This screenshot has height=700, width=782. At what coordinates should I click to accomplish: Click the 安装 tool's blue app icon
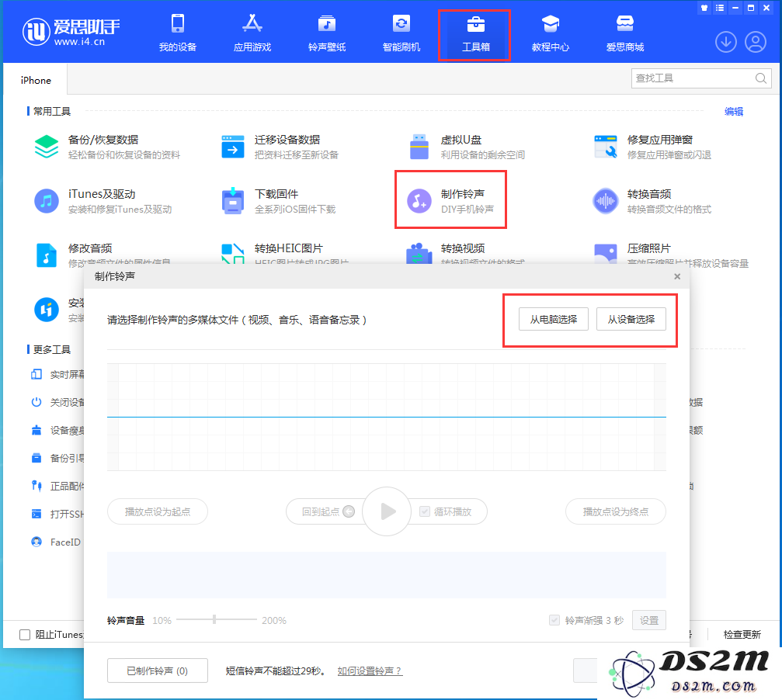pyautogui.click(x=47, y=310)
